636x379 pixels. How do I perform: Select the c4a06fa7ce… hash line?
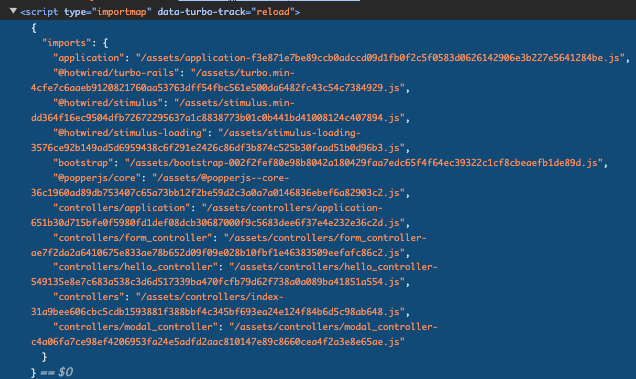[218, 342]
